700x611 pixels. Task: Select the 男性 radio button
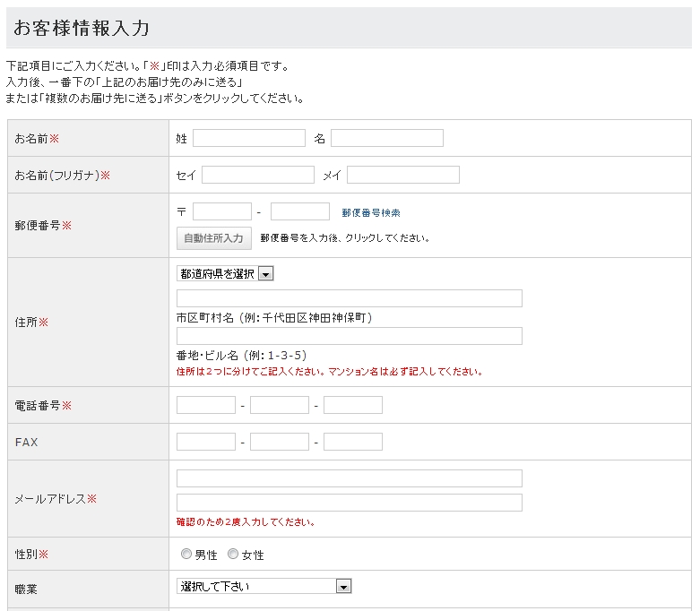pyautogui.click(x=186, y=555)
